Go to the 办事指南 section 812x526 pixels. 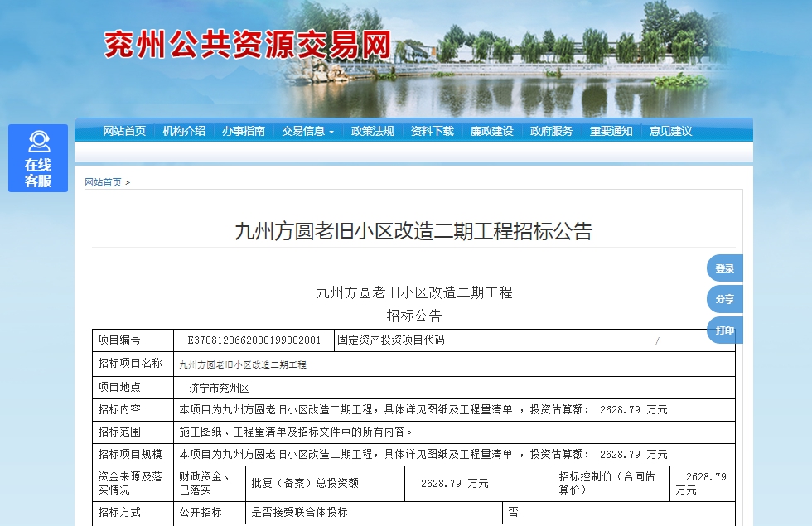click(x=244, y=131)
